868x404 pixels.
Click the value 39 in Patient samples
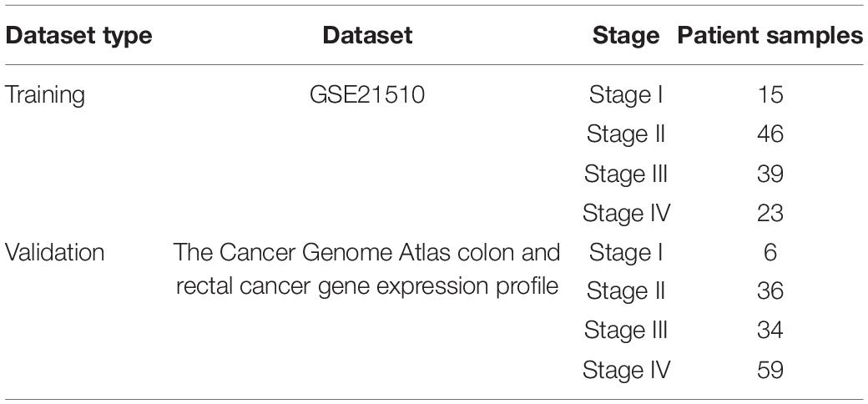(x=770, y=174)
